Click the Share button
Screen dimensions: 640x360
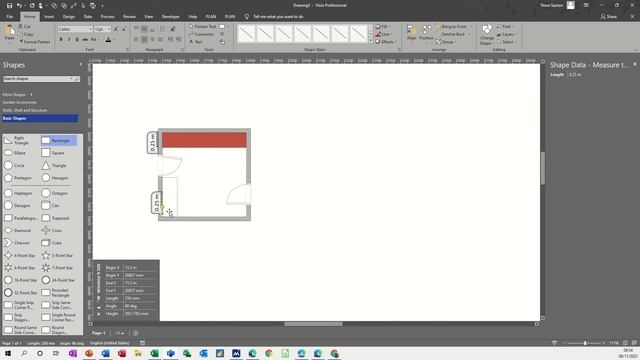coord(609,17)
